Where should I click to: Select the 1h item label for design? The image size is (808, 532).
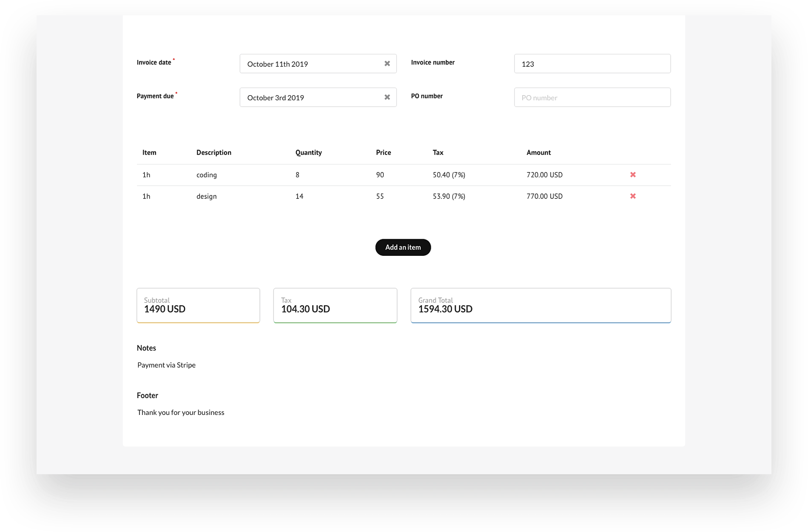click(146, 196)
